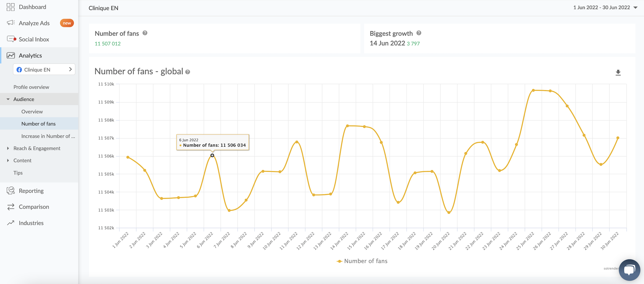This screenshot has width=644, height=284.
Task: Click the 26 Jun 2022 data point
Action: click(550, 91)
